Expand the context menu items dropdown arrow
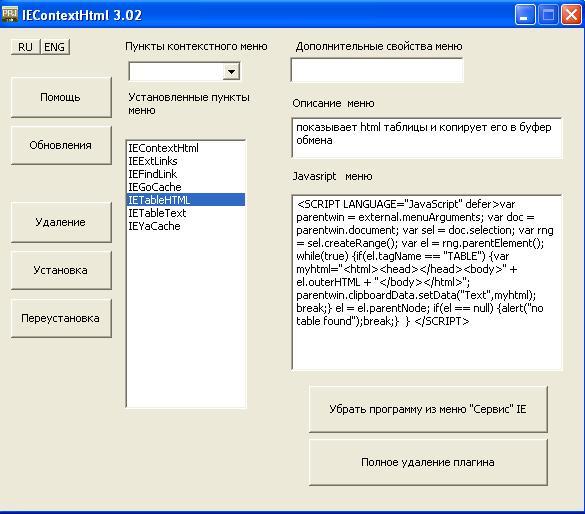This screenshot has width=585, height=514. [231, 71]
